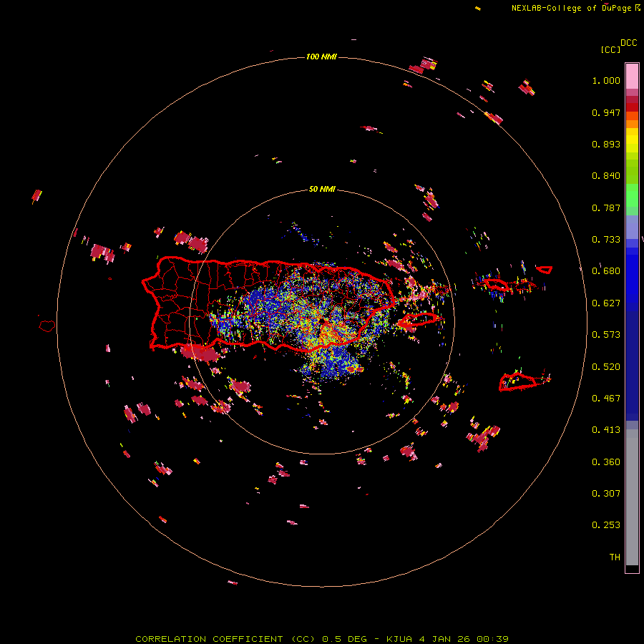Select the 0.787 scale value

606,208
